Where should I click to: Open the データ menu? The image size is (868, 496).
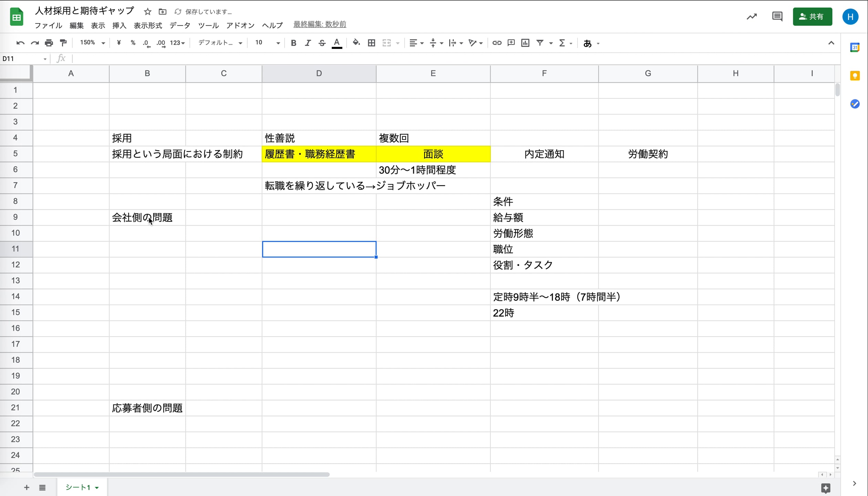(180, 25)
